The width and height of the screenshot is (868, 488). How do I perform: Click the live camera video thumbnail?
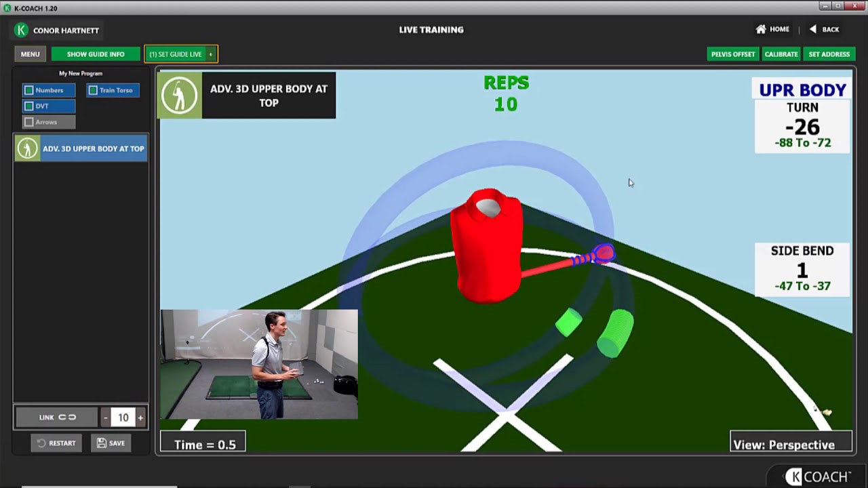[259, 365]
